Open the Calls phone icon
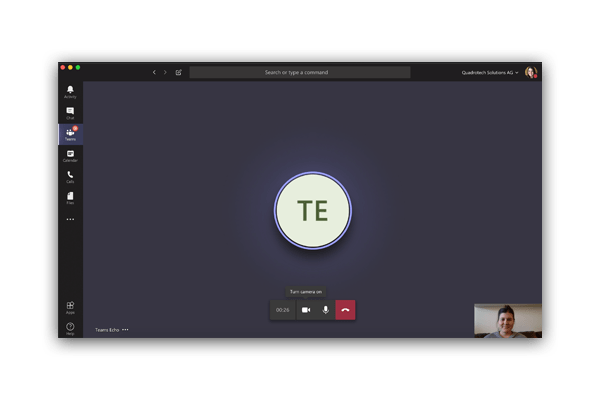This screenshot has width=600, height=400. (x=70, y=177)
